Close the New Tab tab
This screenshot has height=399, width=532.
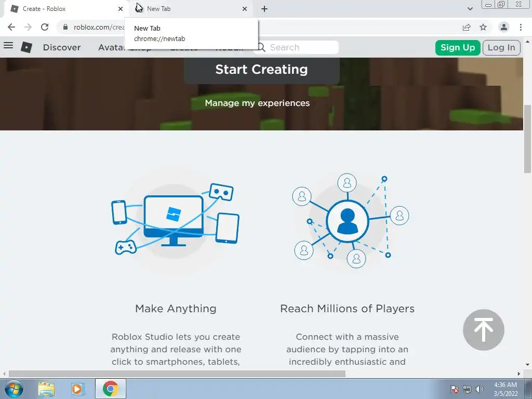tap(245, 9)
